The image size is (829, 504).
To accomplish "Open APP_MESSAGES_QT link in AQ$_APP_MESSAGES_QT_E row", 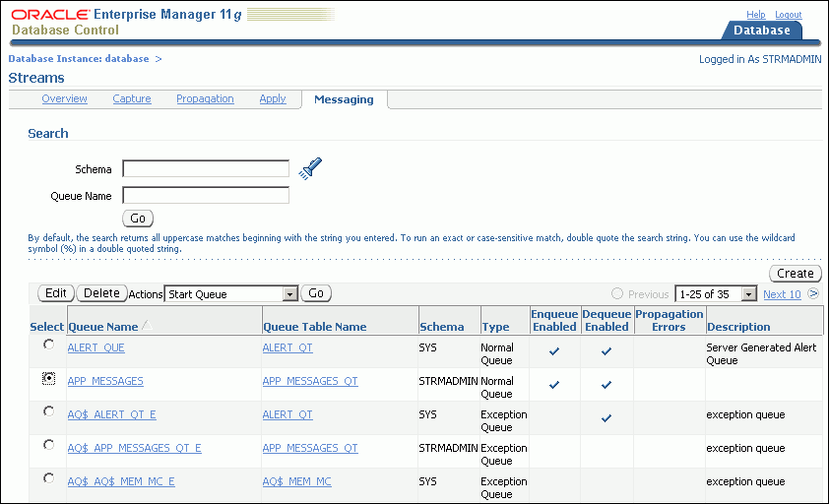I will (310, 448).
